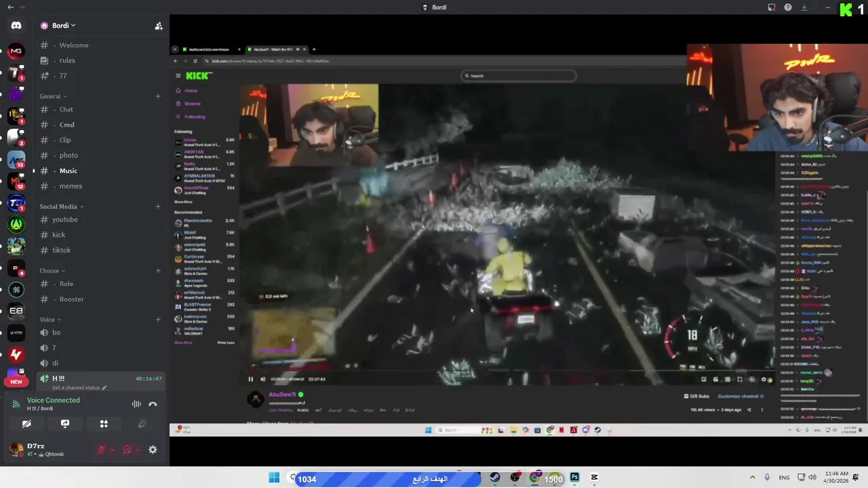The height and width of the screenshot is (488, 868).
Task: Turn on camera in voice panel
Action: (26, 424)
